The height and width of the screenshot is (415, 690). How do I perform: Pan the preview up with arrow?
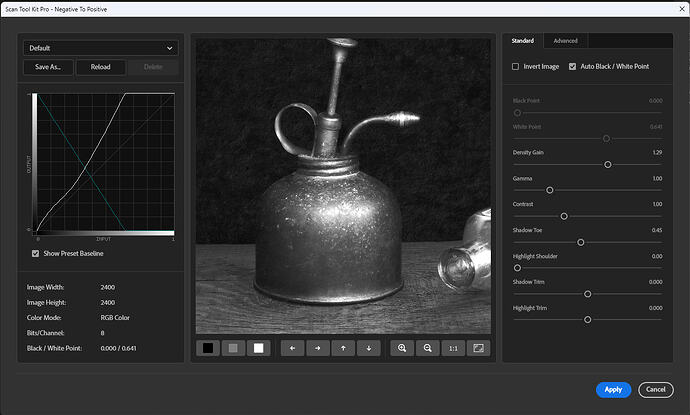pyautogui.click(x=343, y=348)
